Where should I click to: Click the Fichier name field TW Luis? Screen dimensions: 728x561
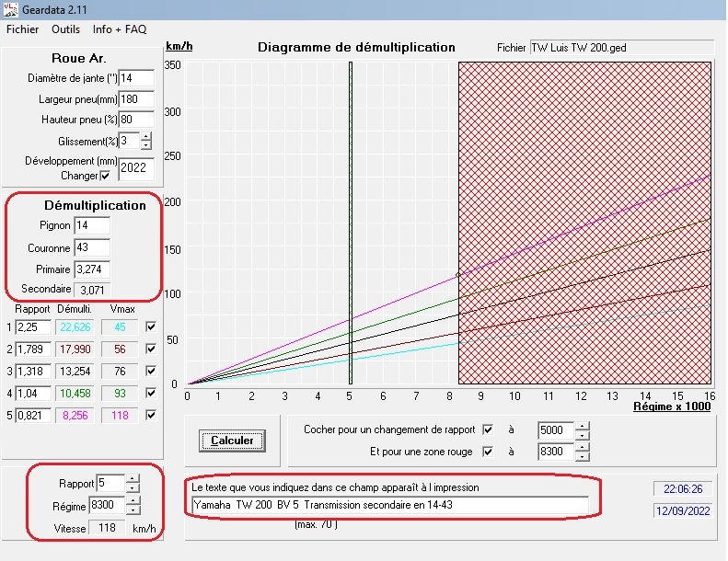[621, 47]
